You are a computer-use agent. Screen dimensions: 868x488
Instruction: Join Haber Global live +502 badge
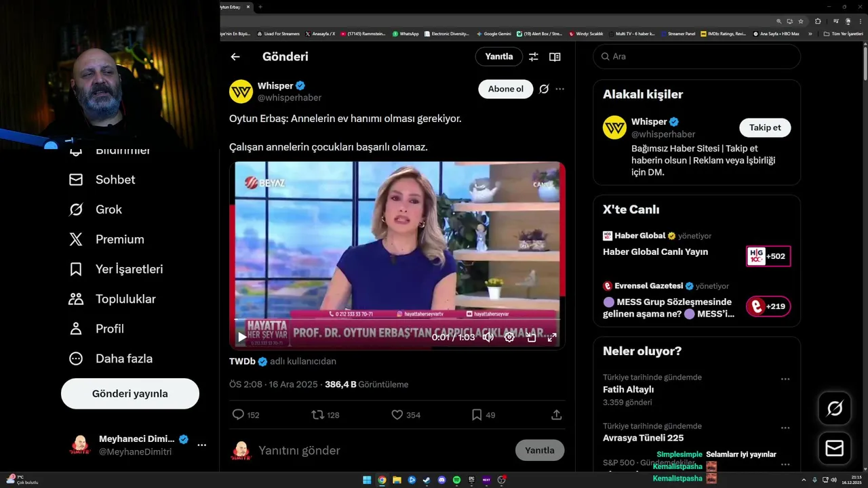click(x=768, y=256)
